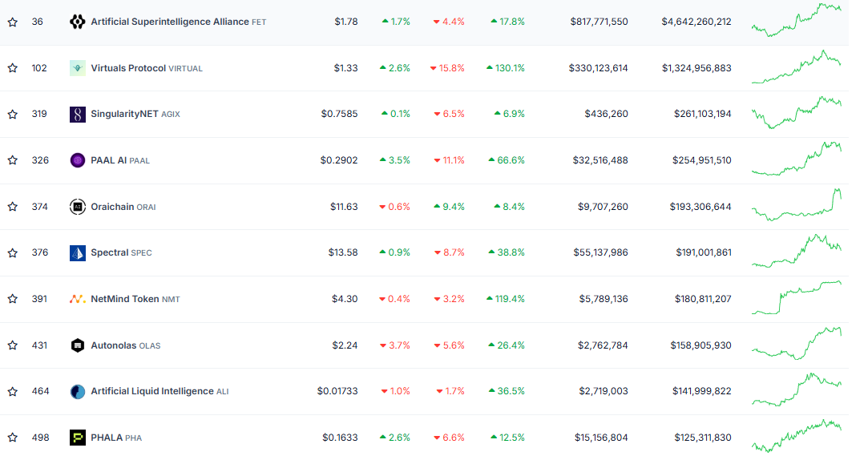This screenshot has width=868, height=456.
Task: View the Spectral sparkline chart
Action: pos(796,252)
